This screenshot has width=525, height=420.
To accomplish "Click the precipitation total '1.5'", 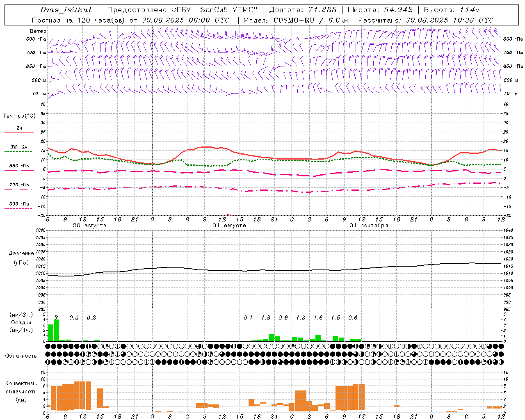I will point(336,317).
